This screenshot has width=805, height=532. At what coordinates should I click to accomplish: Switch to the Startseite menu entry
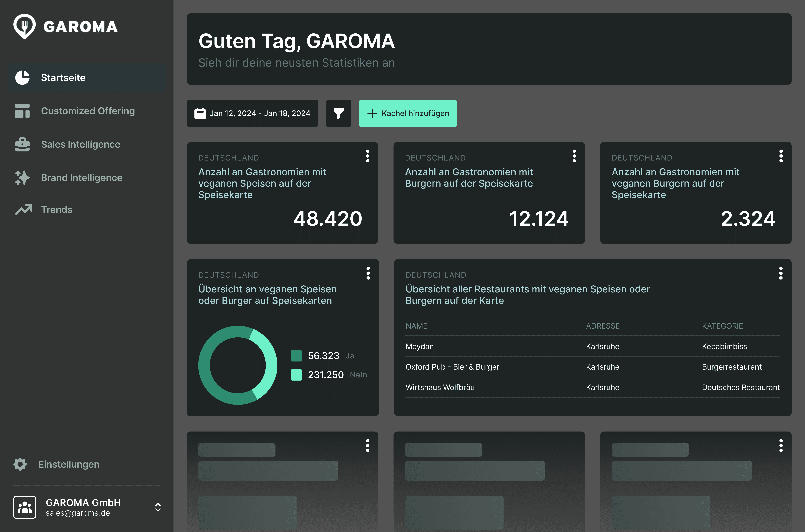click(x=63, y=77)
